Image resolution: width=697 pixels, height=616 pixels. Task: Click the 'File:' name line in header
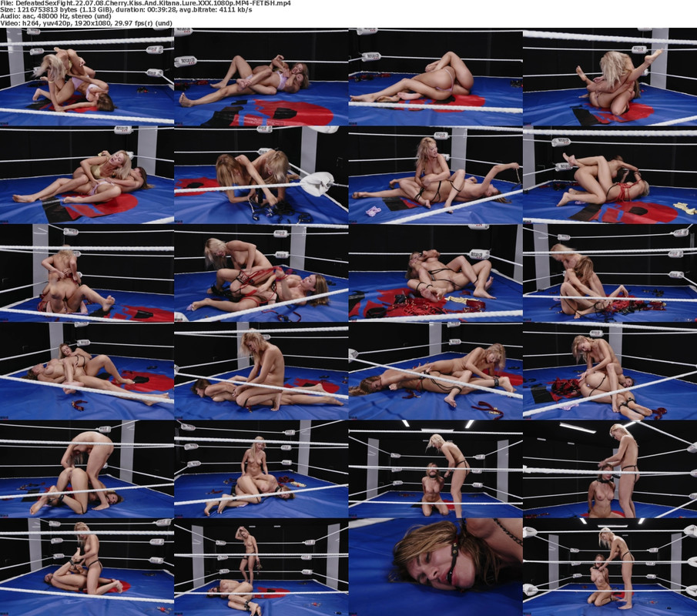(146, 3)
